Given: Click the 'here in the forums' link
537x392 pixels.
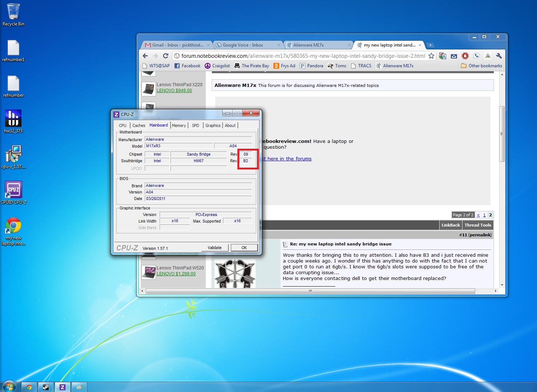Looking at the screenshot, I should pos(289,159).
